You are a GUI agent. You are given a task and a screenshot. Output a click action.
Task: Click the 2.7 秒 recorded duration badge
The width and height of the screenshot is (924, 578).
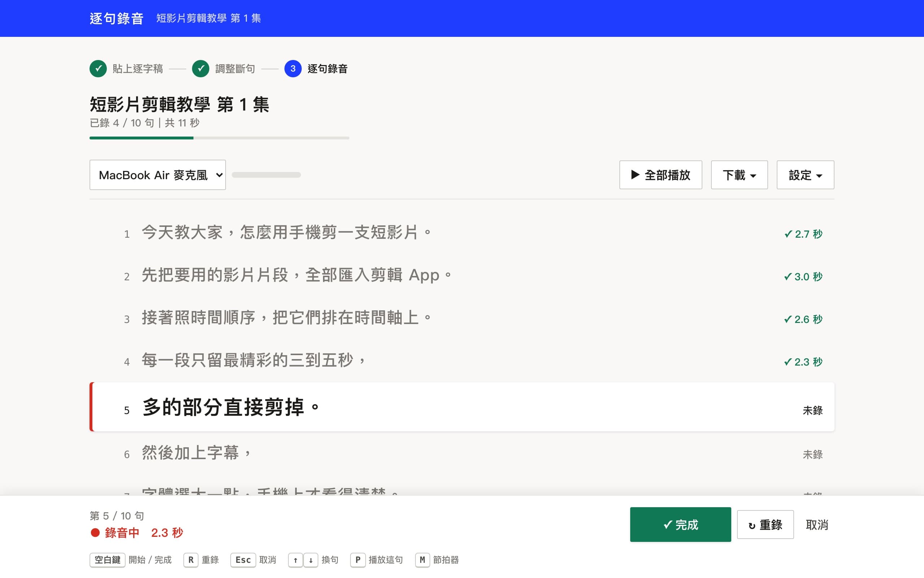click(803, 234)
